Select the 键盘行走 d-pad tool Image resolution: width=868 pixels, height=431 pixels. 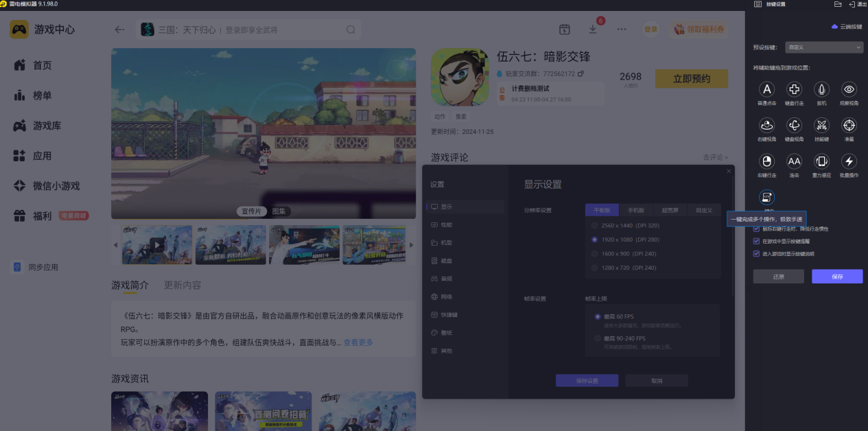click(794, 89)
